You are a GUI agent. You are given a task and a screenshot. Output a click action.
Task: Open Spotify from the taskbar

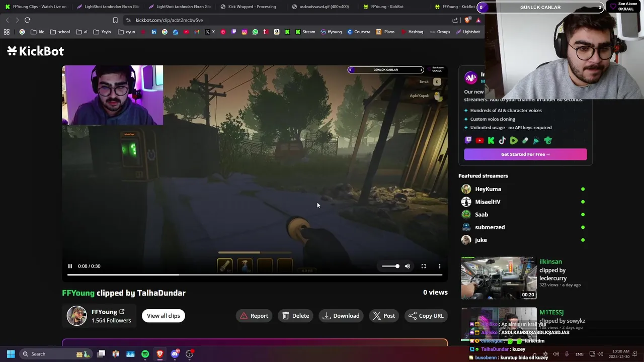[x=145, y=354]
